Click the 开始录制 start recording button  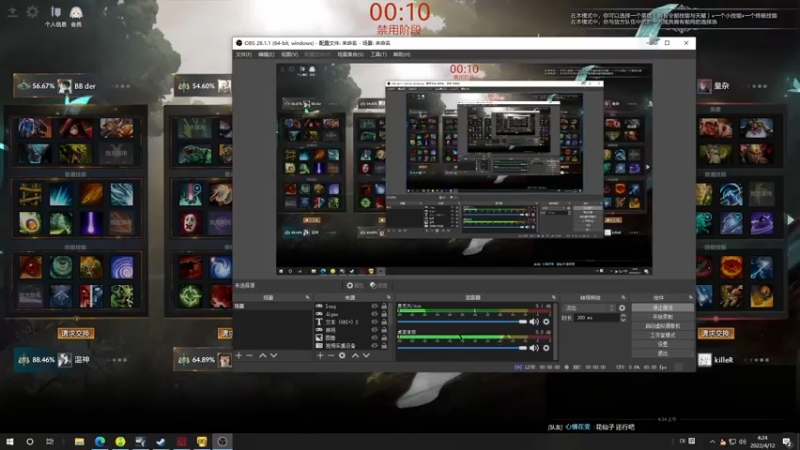tap(662, 317)
